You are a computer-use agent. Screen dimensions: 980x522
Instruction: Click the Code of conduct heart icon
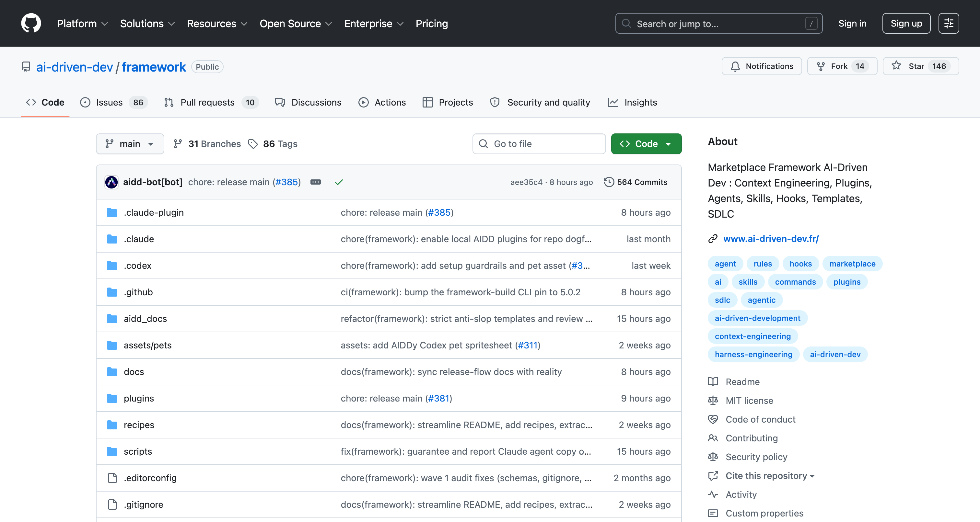[x=713, y=419]
